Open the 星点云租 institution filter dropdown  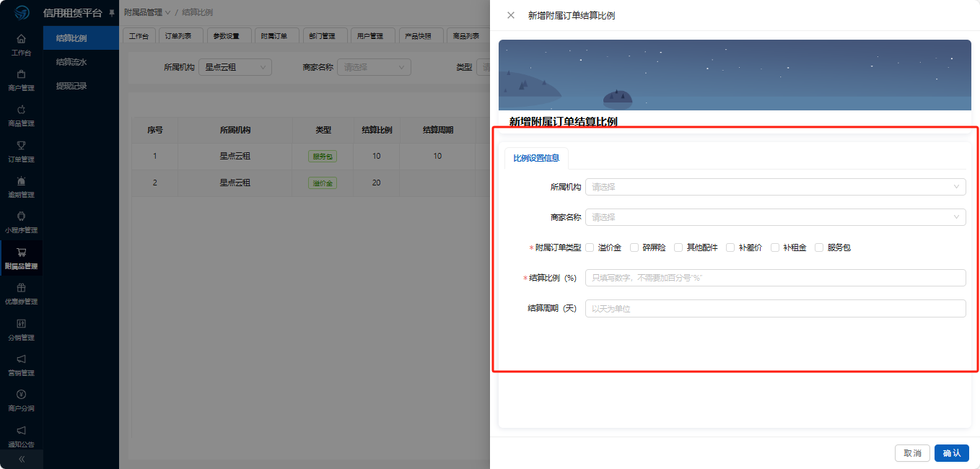pos(235,67)
